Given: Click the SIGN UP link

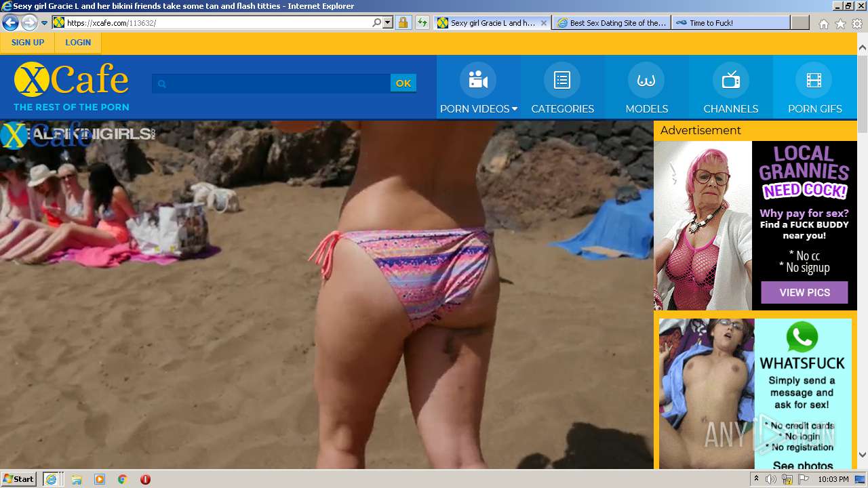Looking at the screenshot, I should pyautogui.click(x=28, y=42).
